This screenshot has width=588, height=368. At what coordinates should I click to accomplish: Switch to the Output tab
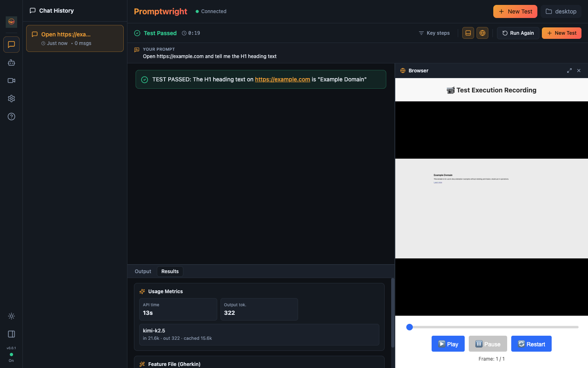click(143, 272)
